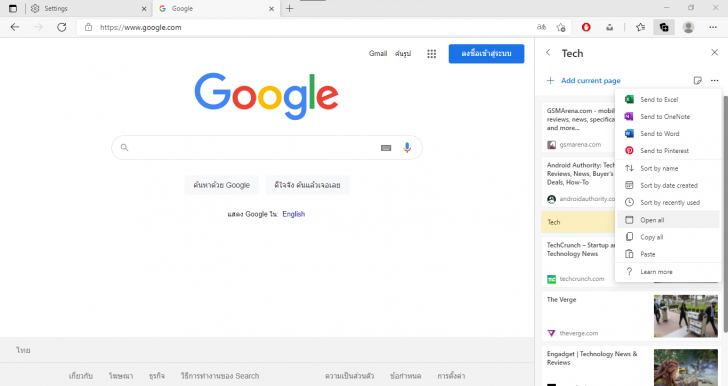728x386 pixels.
Task: Switch to the Settings tab
Action: tap(89, 8)
